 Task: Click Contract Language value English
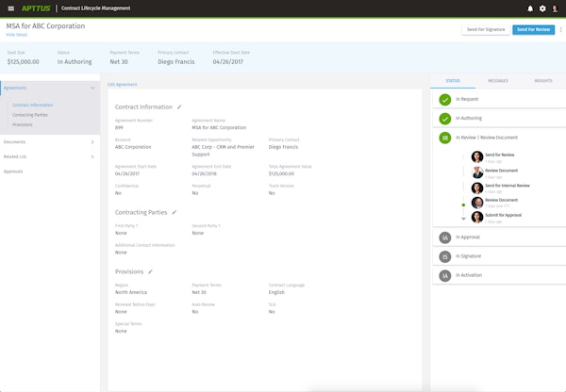(x=276, y=292)
